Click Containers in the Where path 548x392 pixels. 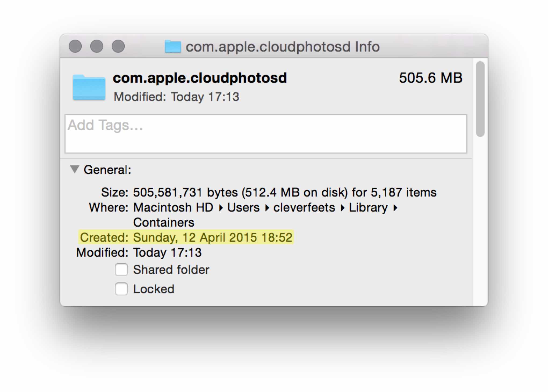(164, 223)
